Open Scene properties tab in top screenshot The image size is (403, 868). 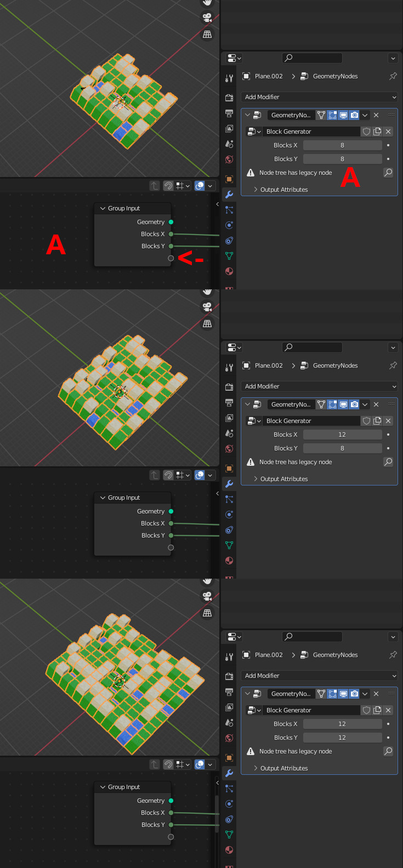pos(229,144)
